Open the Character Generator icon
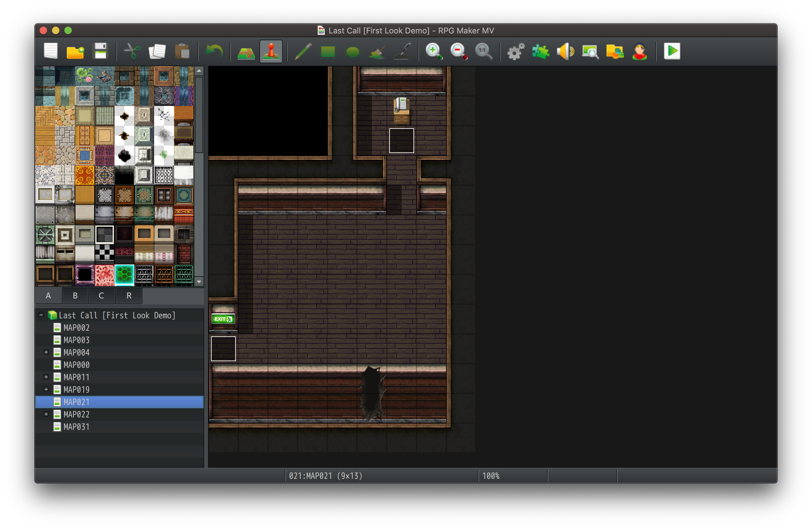This screenshot has width=812, height=529. click(x=640, y=51)
